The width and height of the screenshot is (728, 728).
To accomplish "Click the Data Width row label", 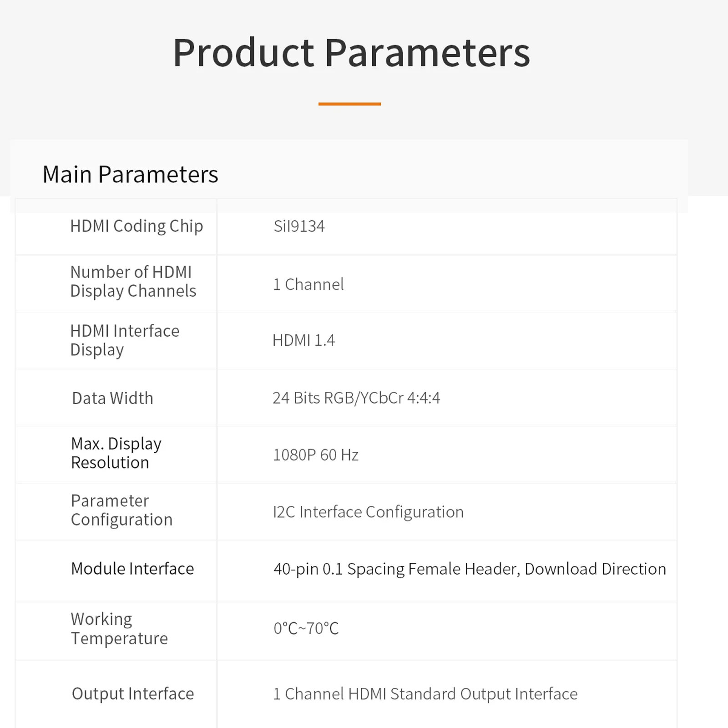I will point(112,398).
